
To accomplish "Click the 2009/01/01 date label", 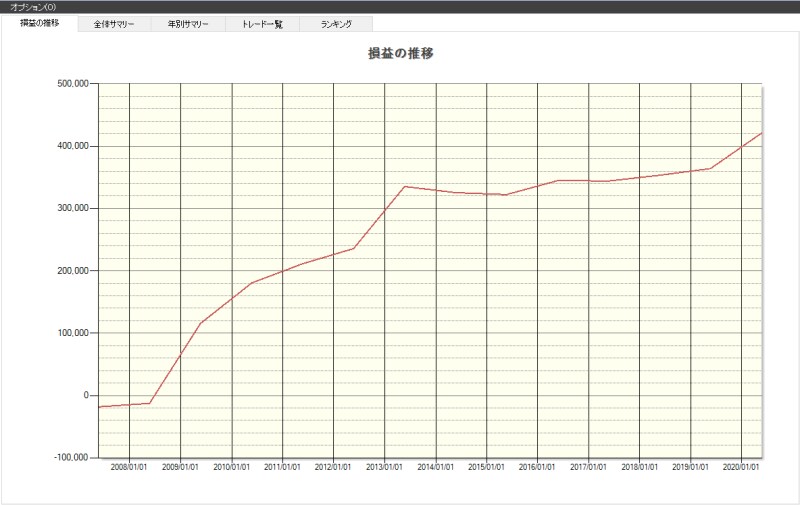I will pyautogui.click(x=180, y=467).
